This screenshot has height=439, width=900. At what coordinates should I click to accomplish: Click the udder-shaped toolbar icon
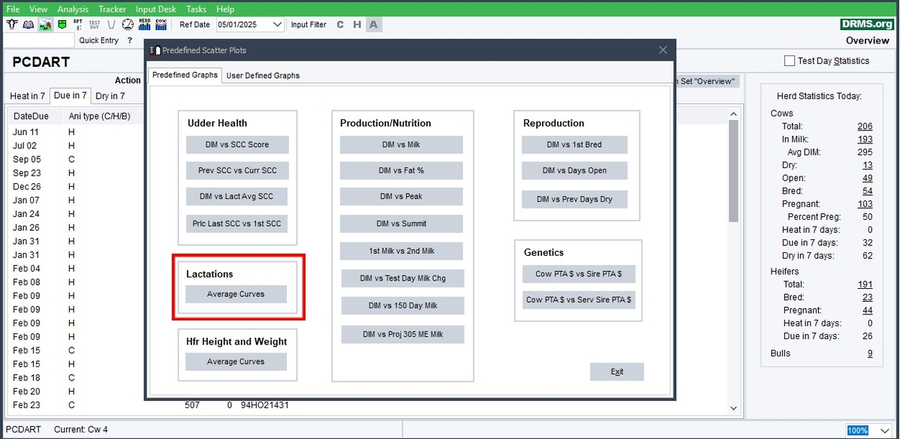point(111,25)
